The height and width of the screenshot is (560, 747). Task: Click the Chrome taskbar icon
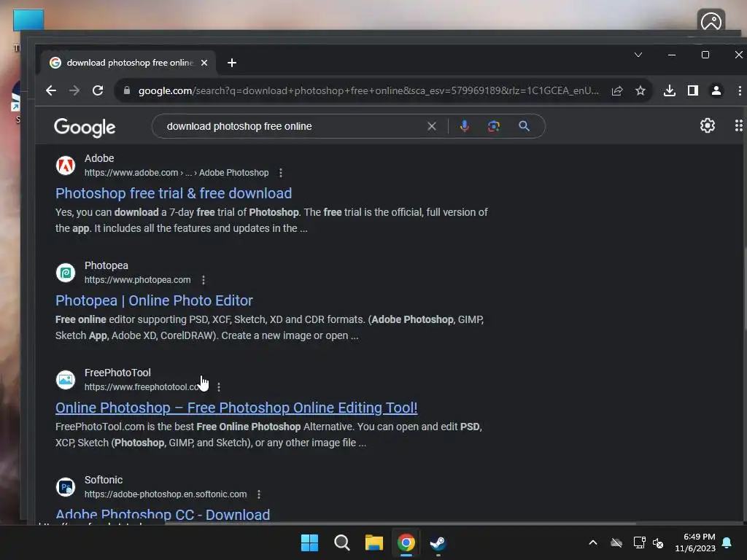[x=406, y=542]
